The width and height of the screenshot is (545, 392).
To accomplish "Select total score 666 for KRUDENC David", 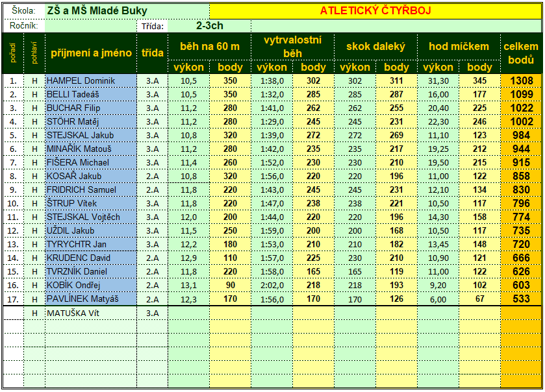I will tap(521, 258).
